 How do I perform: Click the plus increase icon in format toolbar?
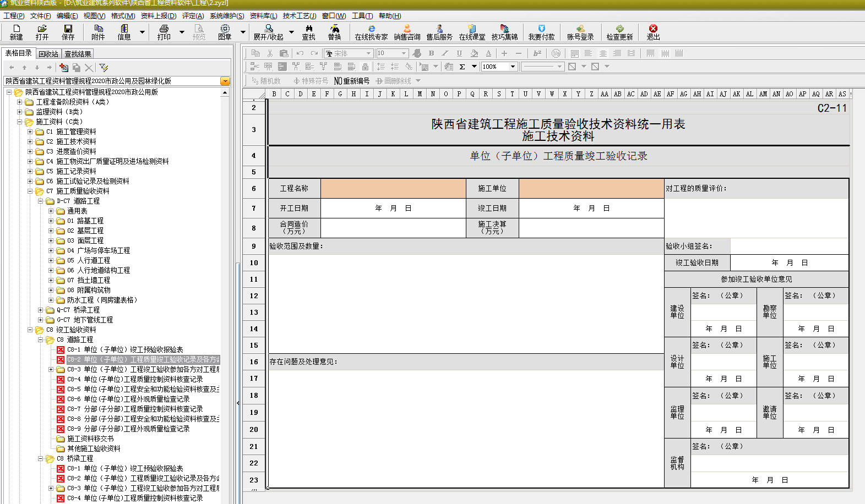[504, 53]
